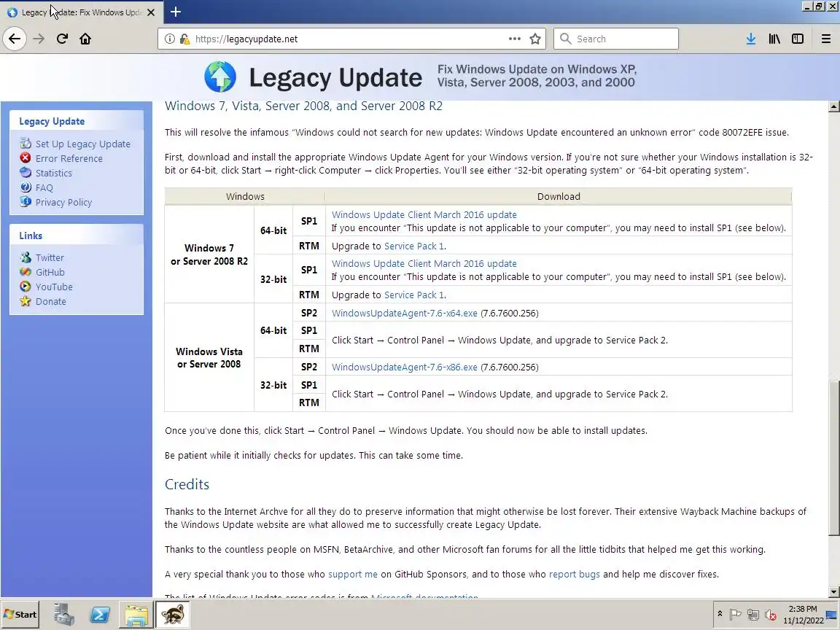The width and height of the screenshot is (840, 630).
Task: Open Windows Explorer folder on taskbar
Action: click(x=136, y=615)
